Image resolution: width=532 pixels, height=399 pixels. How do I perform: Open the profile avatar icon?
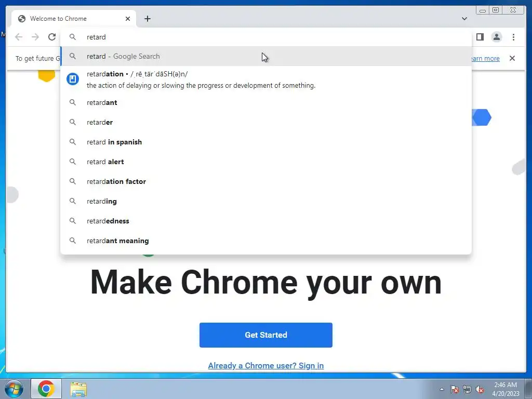point(496,37)
